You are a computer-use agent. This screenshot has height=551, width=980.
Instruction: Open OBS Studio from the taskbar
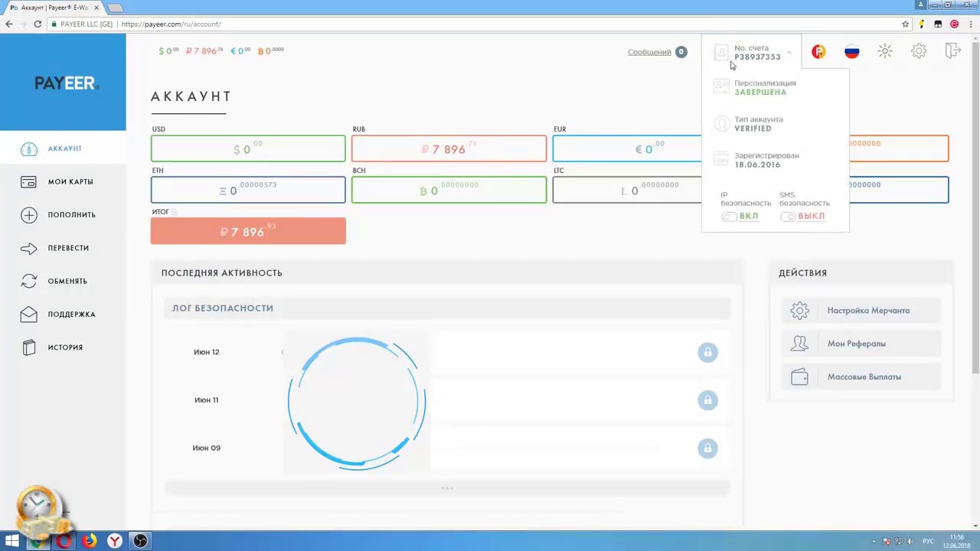click(x=140, y=541)
